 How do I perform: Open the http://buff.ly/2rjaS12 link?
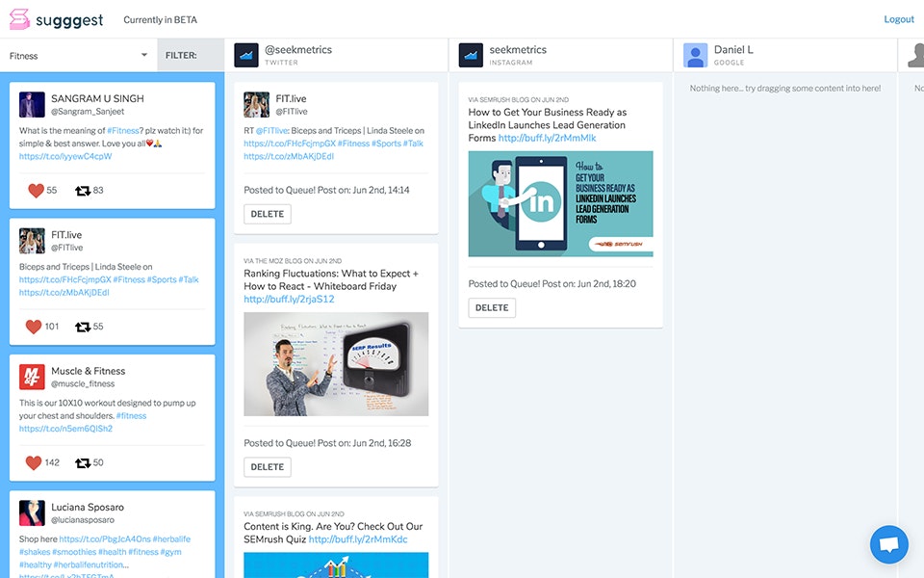[289, 299]
